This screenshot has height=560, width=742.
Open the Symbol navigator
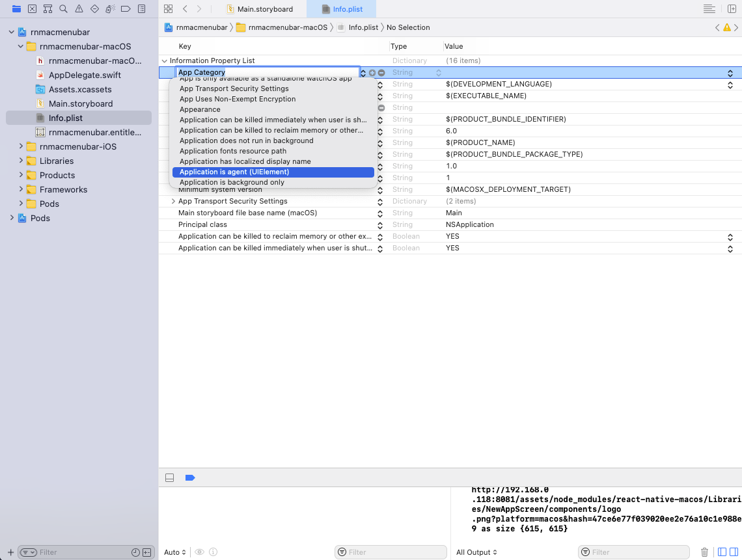coord(48,8)
